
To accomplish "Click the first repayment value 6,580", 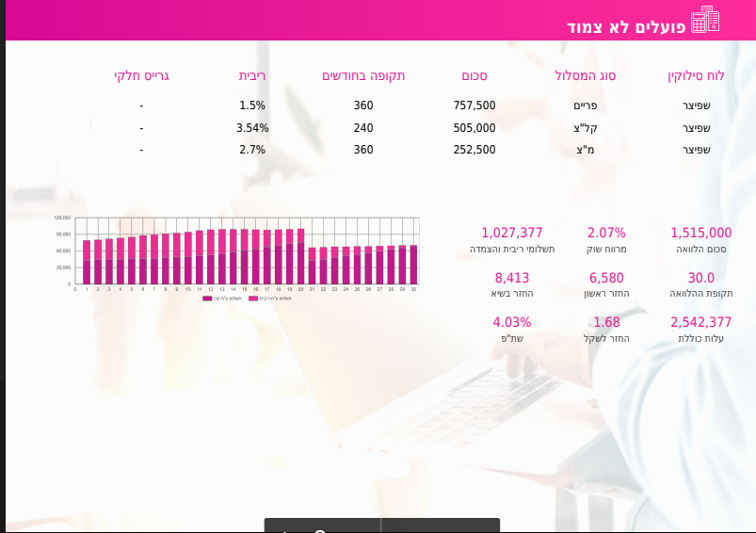I will click(x=606, y=278).
